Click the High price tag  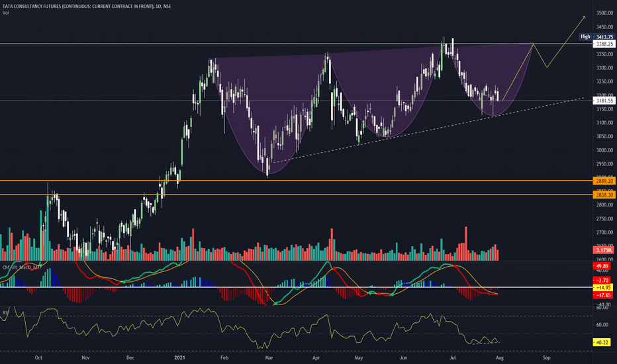585,36
